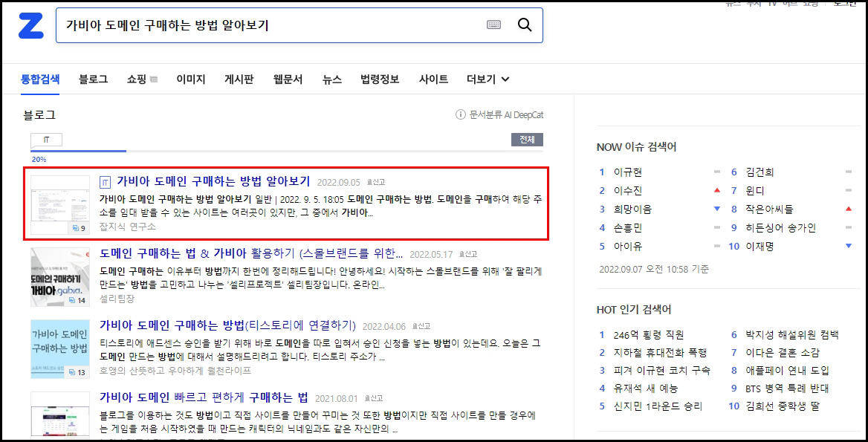Image resolution: width=868 pixels, height=442 pixels.
Task: Click image count badge showing 13
Action: [78, 372]
